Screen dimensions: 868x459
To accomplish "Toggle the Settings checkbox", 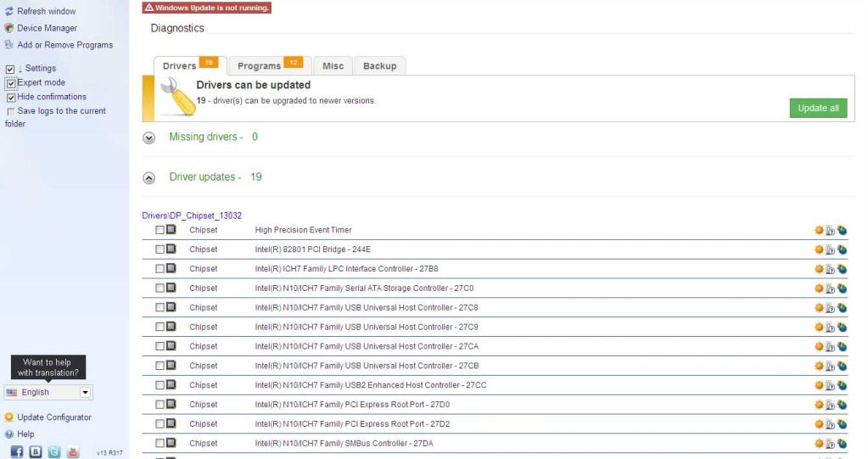I will pos(10,70).
